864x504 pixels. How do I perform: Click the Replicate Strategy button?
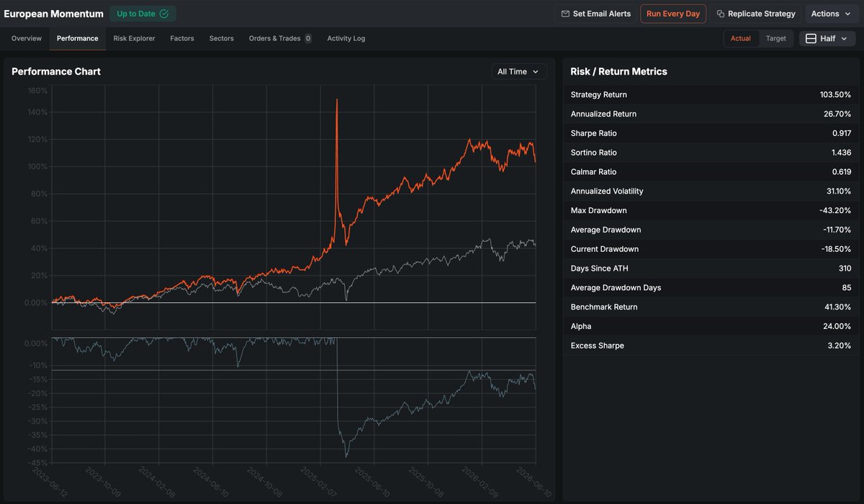pos(756,14)
